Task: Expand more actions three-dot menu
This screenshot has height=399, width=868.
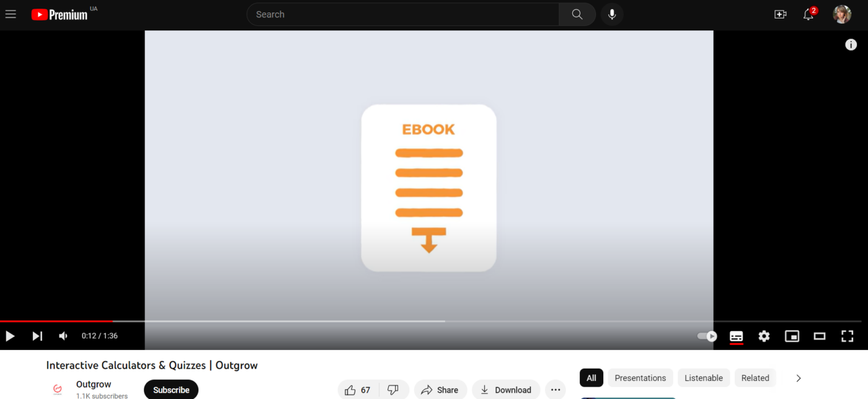Action: point(556,390)
